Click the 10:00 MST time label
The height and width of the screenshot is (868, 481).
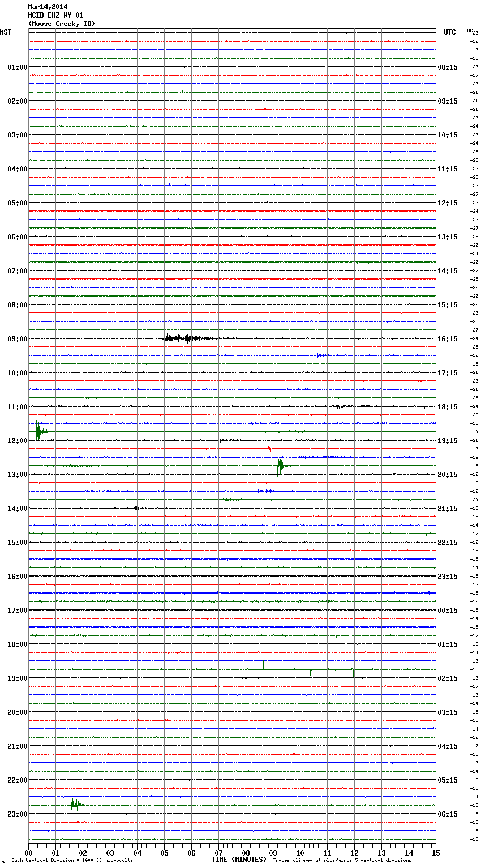18,373
